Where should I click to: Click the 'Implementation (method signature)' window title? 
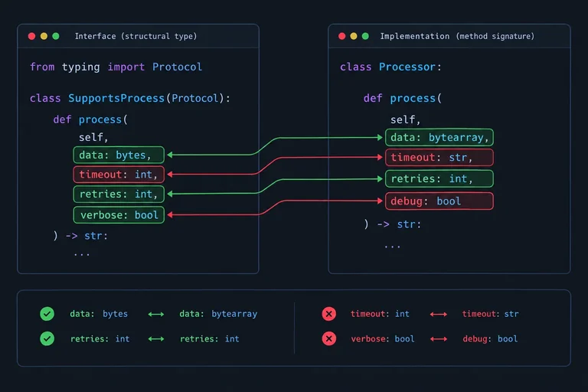457,37
